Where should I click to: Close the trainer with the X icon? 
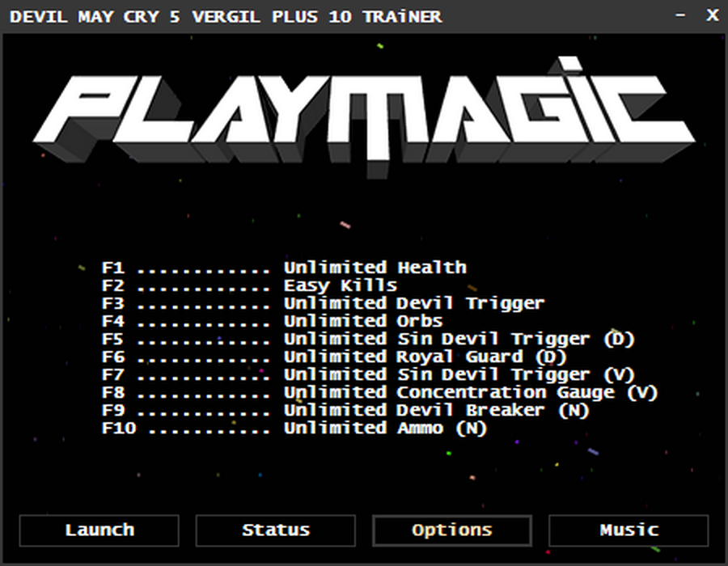click(x=712, y=15)
